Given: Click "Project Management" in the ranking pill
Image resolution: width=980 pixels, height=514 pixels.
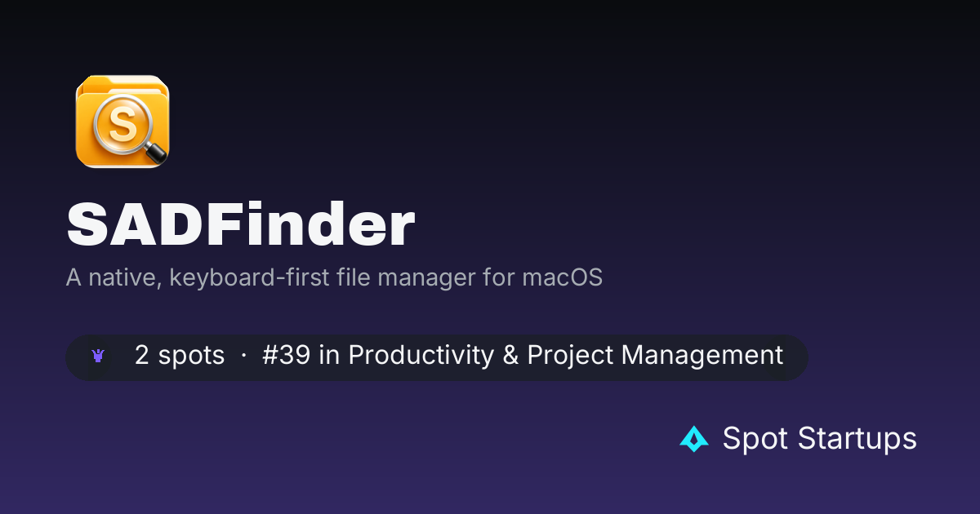Looking at the screenshot, I should click(655, 356).
